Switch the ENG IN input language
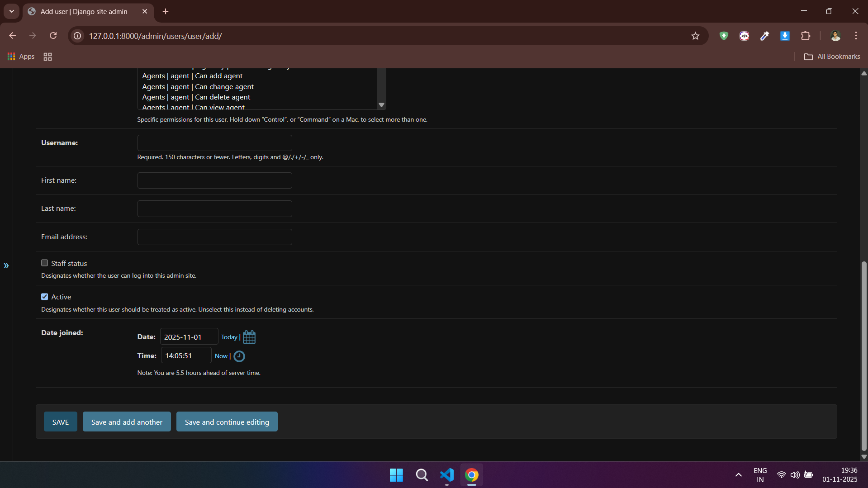This screenshot has width=868, height=488. pos(760,475)
